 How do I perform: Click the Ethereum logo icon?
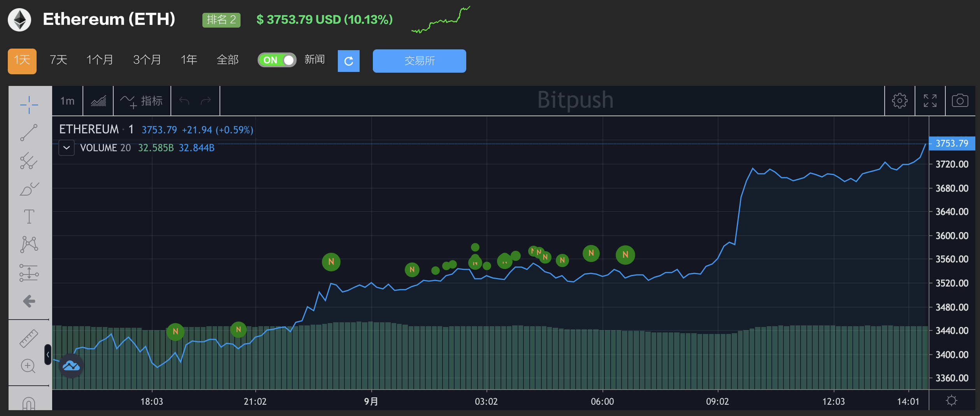click(19, 19)
